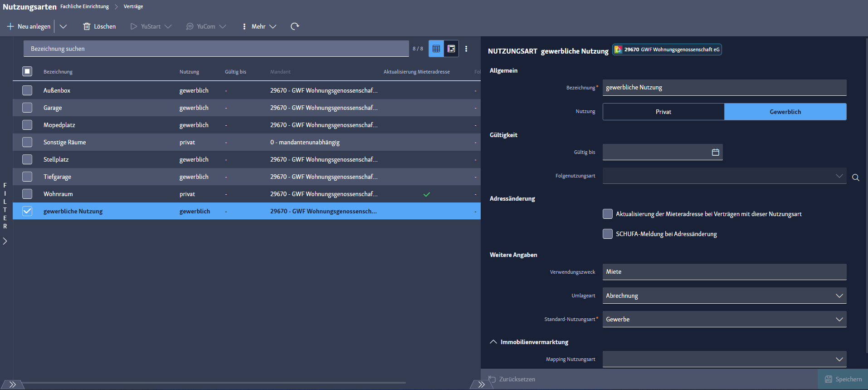Click the magnifier next to Folgenutzungsart
The image size is (868, 390).
pos(855,178)
